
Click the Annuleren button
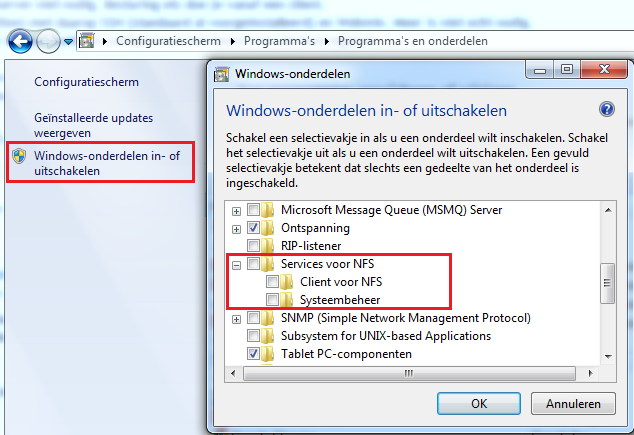(x=573, y=403)
